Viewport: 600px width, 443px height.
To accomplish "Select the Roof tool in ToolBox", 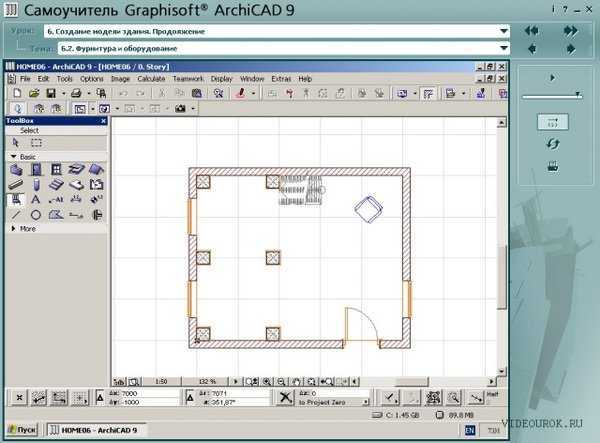I will tap(96, 169).
